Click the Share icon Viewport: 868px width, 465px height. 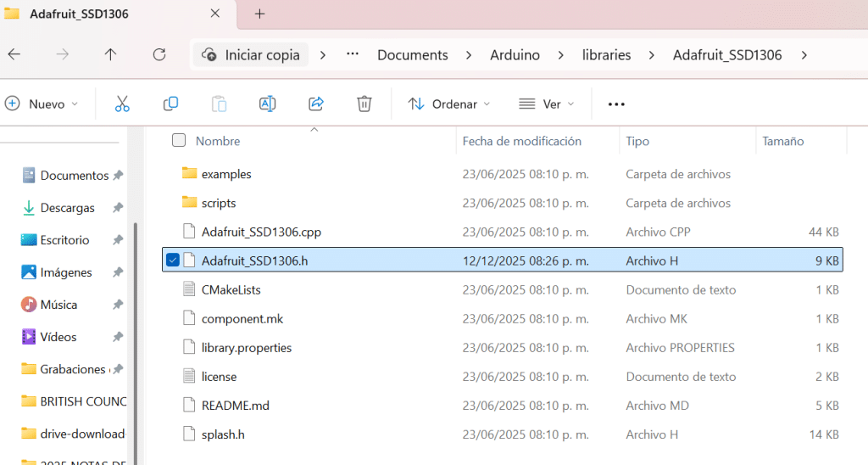pos(316,104)
